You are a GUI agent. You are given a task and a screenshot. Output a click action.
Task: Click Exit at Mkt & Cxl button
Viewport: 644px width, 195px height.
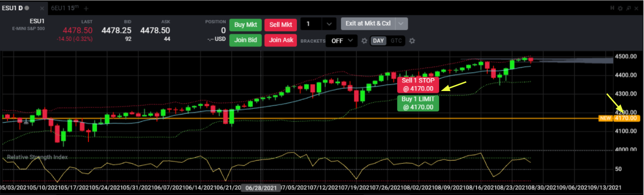tap(368, 24)
